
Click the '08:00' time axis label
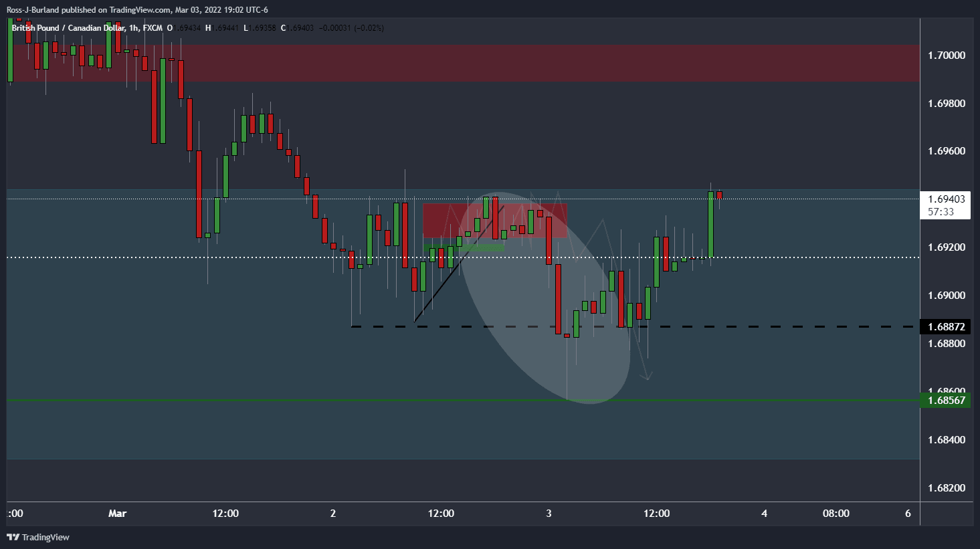[836, 514]
